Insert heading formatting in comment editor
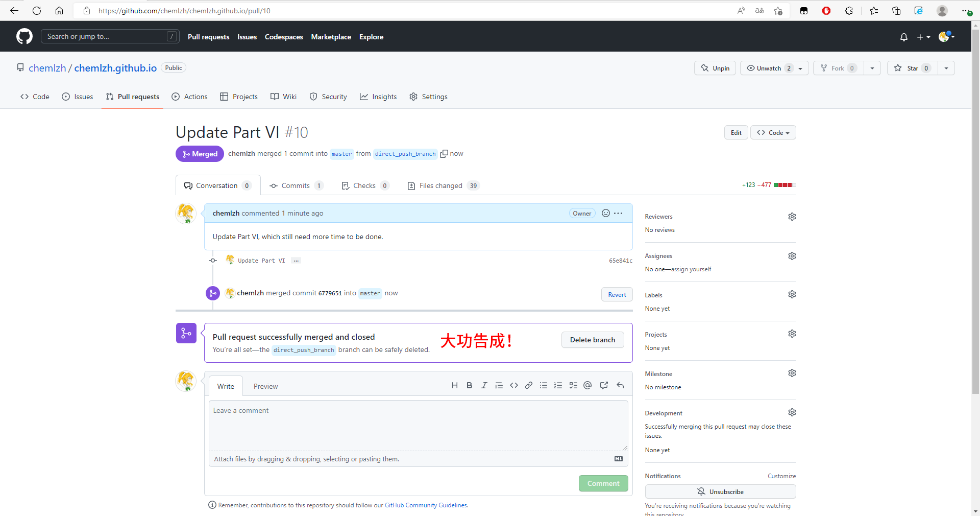The width and height of the screenshot is (980, 516). 454,385
